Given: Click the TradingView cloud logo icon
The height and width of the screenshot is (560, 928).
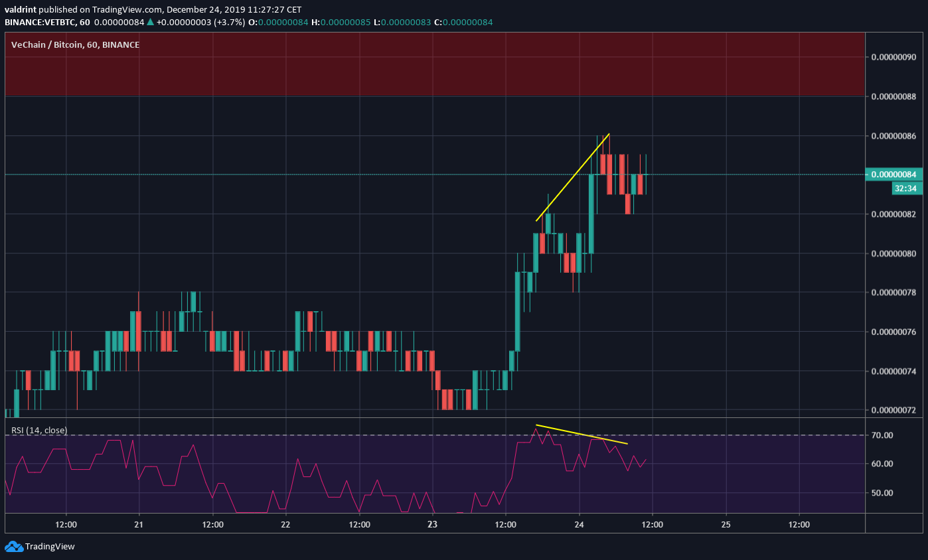Looking at the screenshot, I should (x=13, y=546).
